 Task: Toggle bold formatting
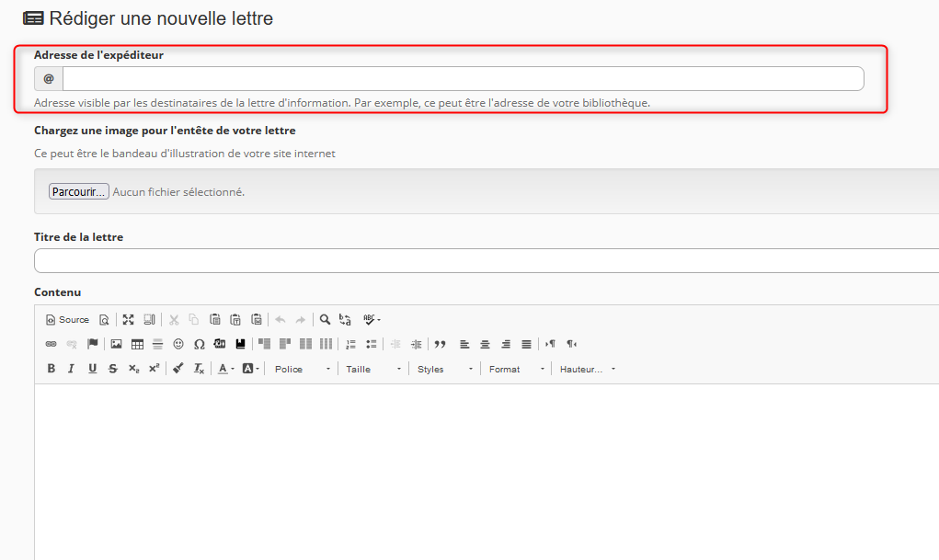click(52, 369)
